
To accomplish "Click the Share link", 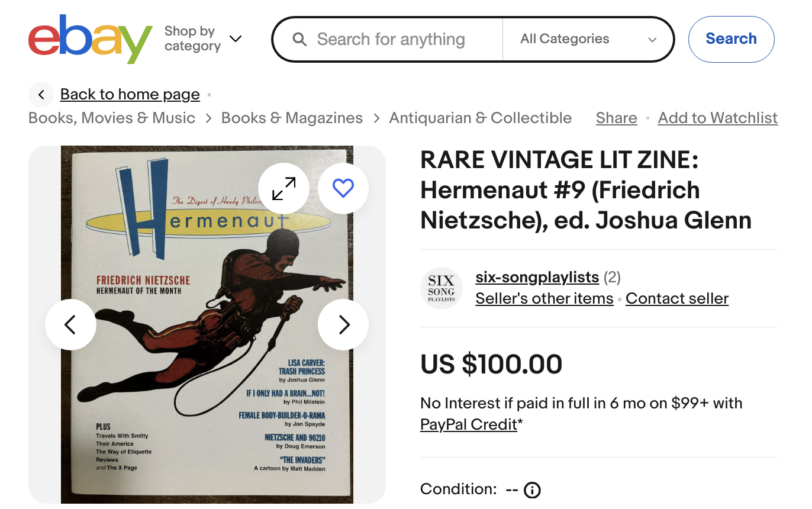I will (616, 118).
